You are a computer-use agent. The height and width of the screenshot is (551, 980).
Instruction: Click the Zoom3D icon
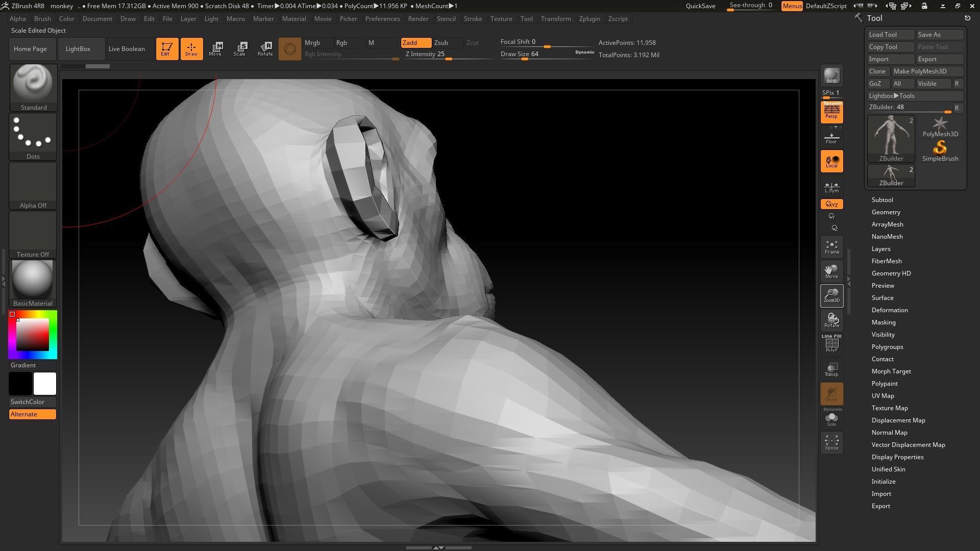[831, 296]
